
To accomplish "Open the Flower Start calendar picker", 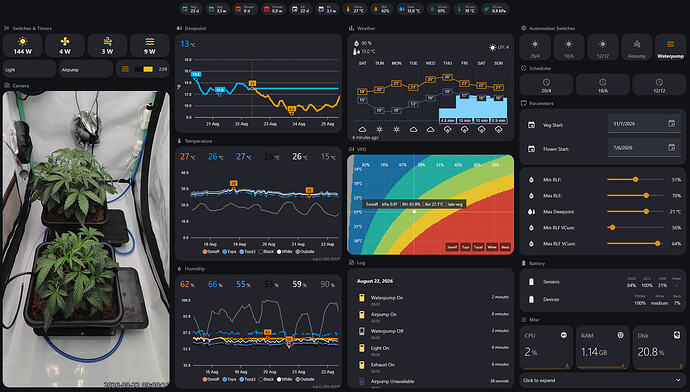I will click(672, 147).
